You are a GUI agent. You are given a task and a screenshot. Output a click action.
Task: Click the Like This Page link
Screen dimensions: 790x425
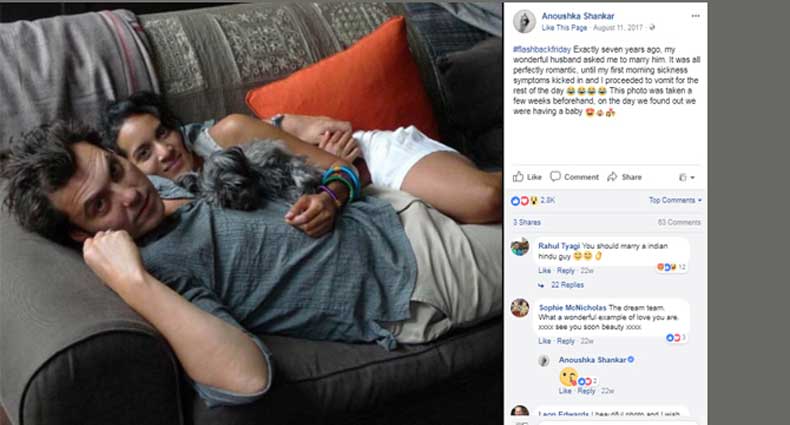[x=564, y=28]
